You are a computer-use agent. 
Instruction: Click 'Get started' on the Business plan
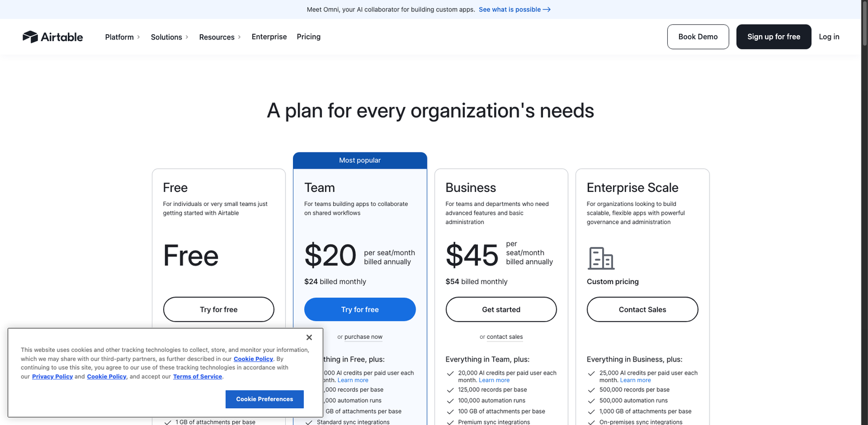pos(501,310)
